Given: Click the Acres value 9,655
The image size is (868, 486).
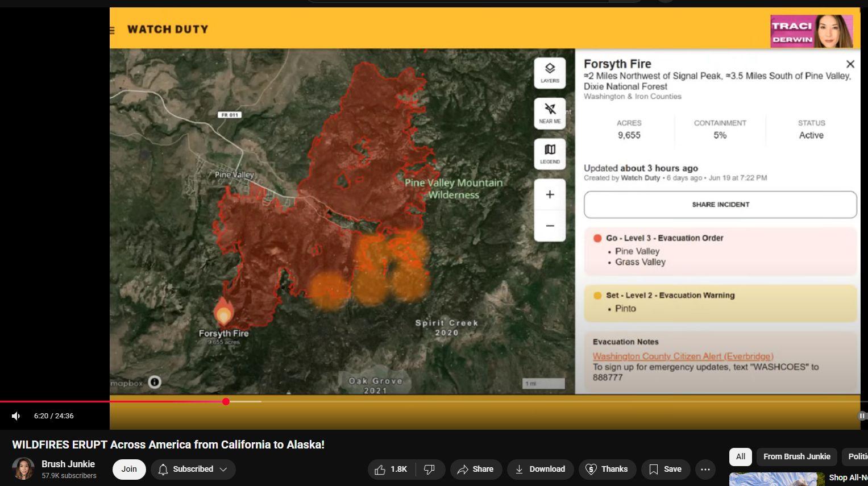Looking at the screenshot, I should (x=629, y=135).
